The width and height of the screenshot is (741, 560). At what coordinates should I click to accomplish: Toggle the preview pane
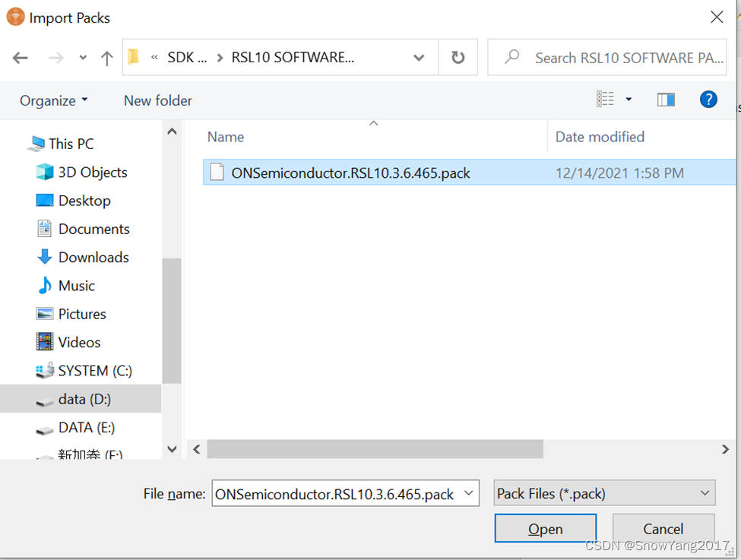coord(666,100)
